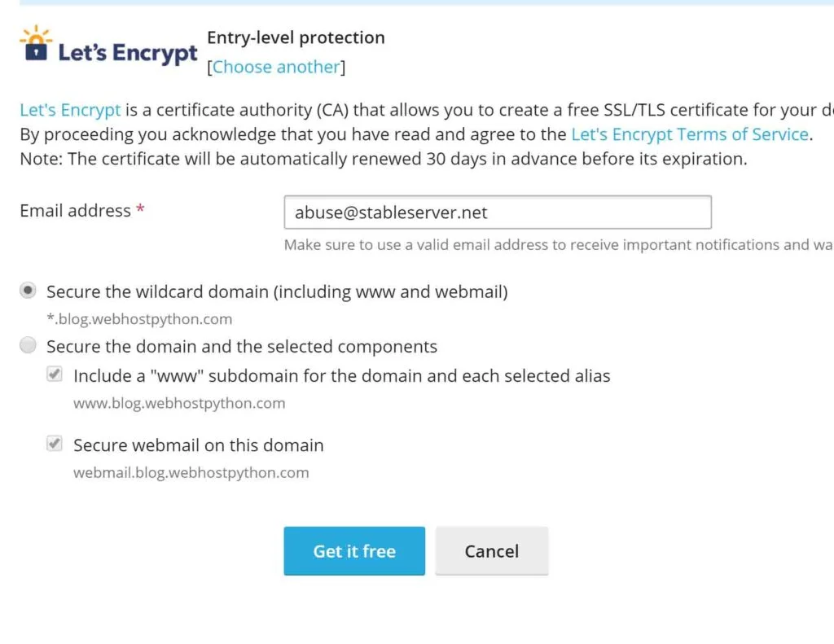
Task: Select the Secure the wildcard domain radio button
Action: (x=28, y=291)
